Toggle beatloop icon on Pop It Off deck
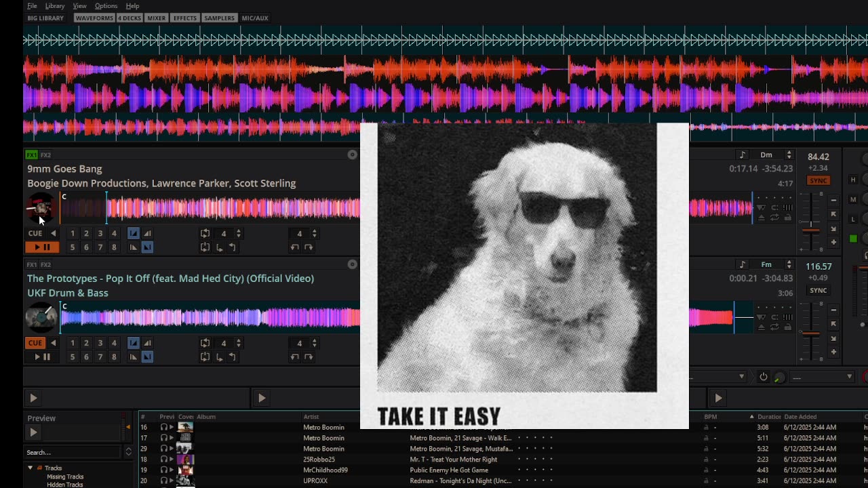The height and width of the screenshot is (488, 868). tap(205, 343)
